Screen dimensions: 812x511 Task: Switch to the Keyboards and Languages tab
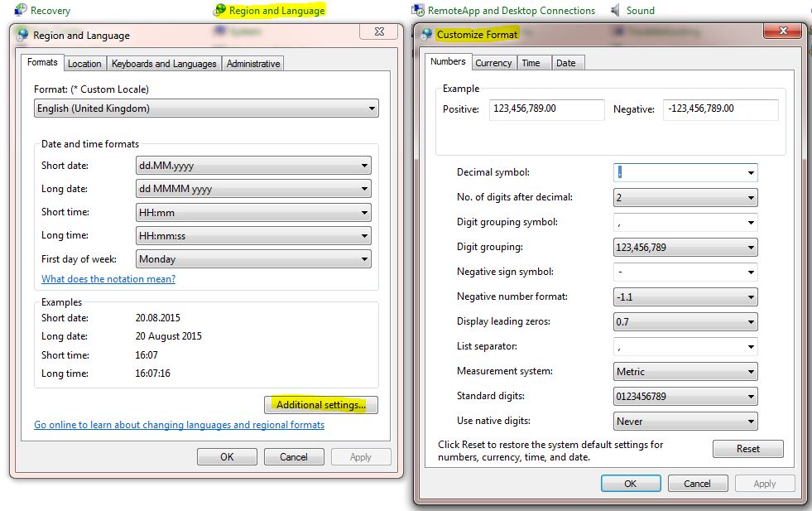click(164, 63)
